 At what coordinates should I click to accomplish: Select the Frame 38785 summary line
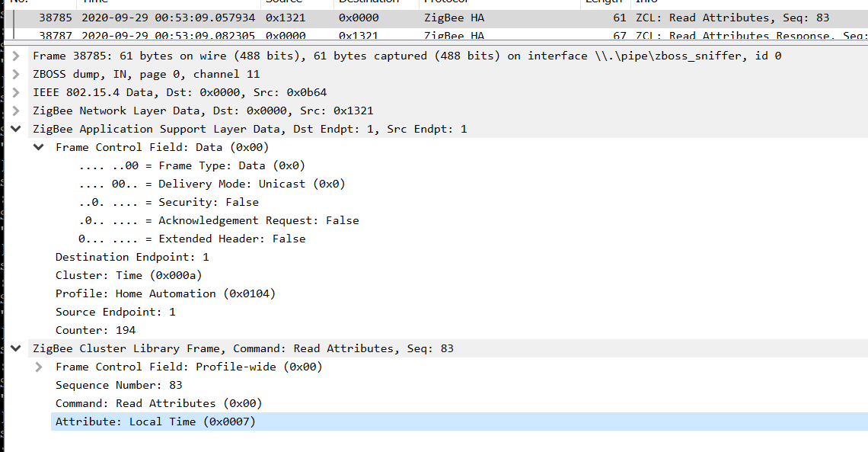click(x=407, y=56)
